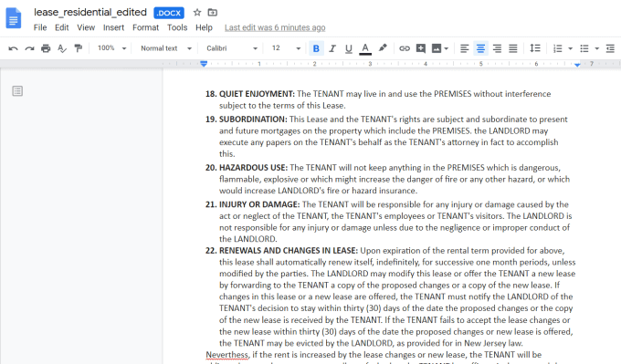Open the Calibri font dropdown
Screen dimensions: 621x364
click(x=232, y=48)
